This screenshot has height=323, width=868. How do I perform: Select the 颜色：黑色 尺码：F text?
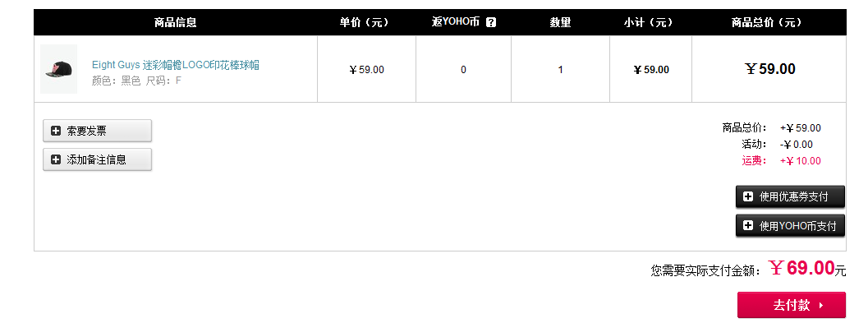click(x=137, y=81)
